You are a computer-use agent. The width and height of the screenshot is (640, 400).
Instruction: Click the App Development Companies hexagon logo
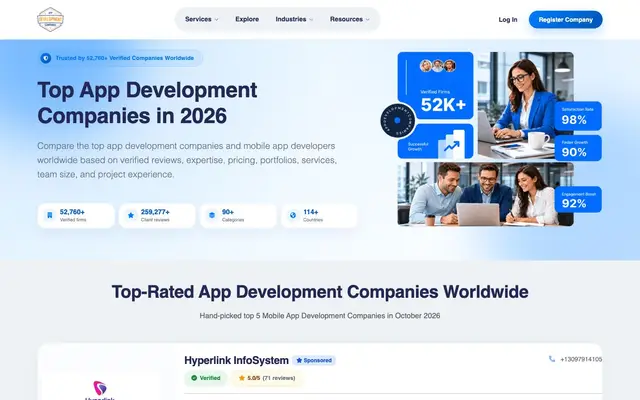click(50, 19)
